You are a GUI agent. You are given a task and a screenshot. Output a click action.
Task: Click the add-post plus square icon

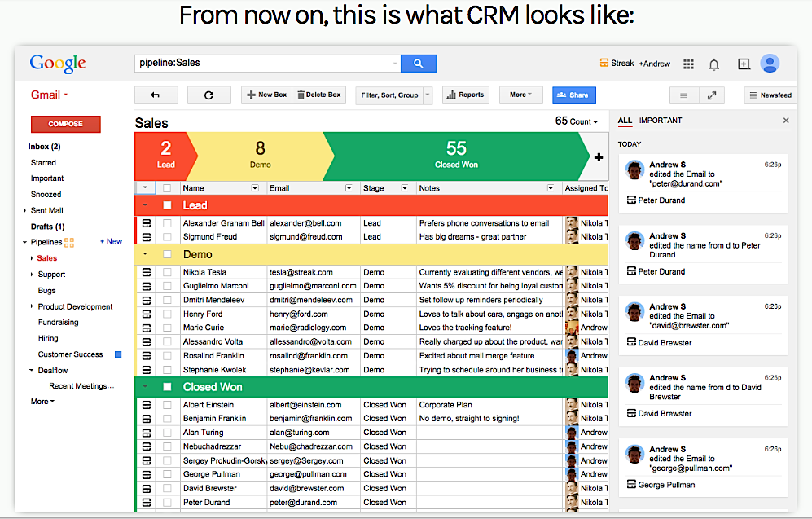[744, 64]
